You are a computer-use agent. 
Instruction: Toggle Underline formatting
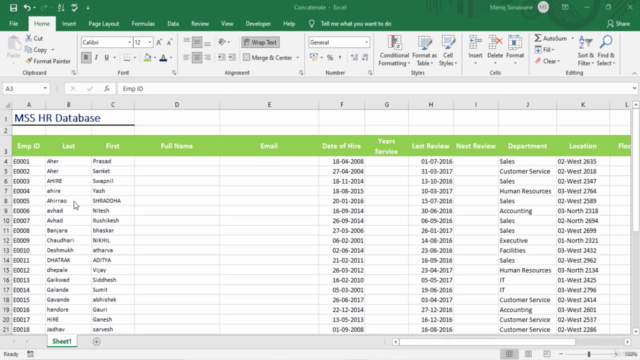click(107, 58)
